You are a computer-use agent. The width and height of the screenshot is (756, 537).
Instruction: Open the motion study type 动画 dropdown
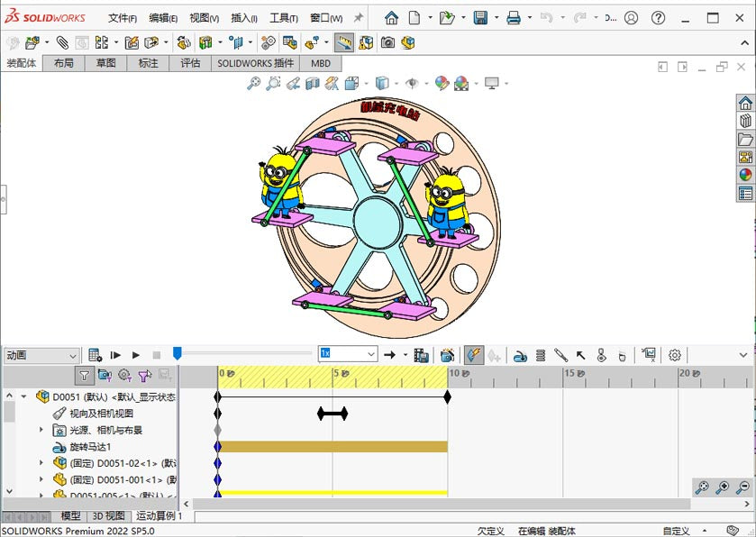pos(41,355)
